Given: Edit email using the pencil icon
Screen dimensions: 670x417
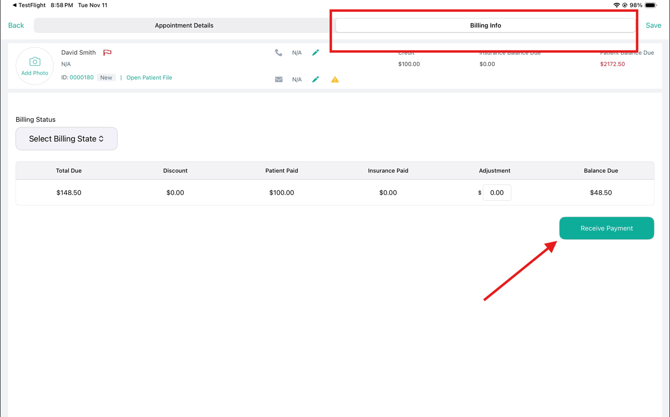Looking at the screenshot, I should 316,79.
